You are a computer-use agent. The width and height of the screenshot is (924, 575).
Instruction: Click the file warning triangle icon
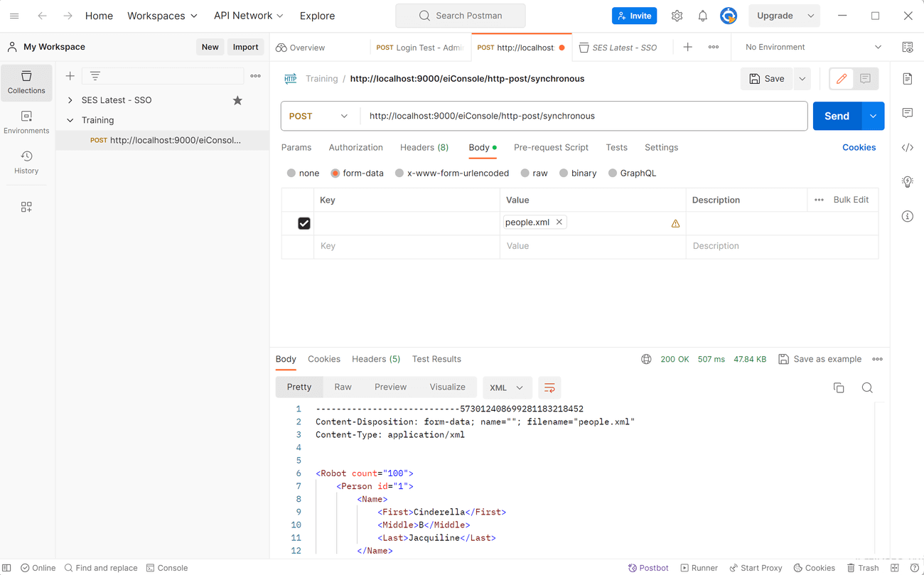pyautogui.click(x=675, y=223)
